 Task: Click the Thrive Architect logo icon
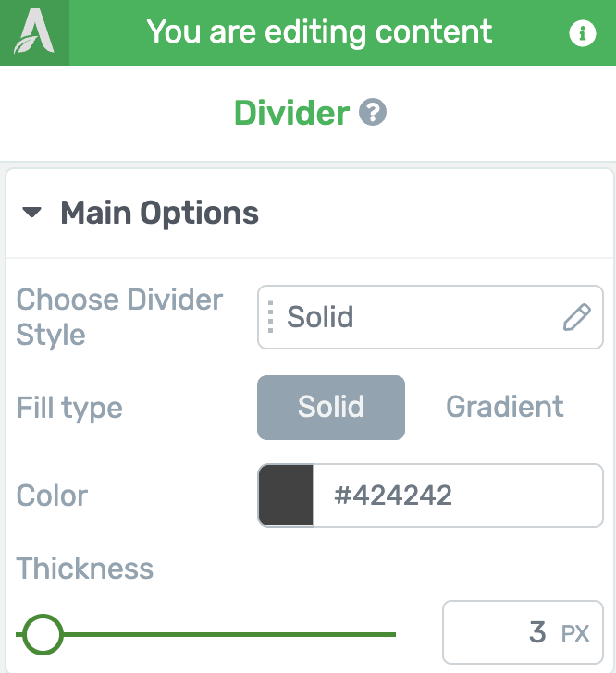coord(34,32)
